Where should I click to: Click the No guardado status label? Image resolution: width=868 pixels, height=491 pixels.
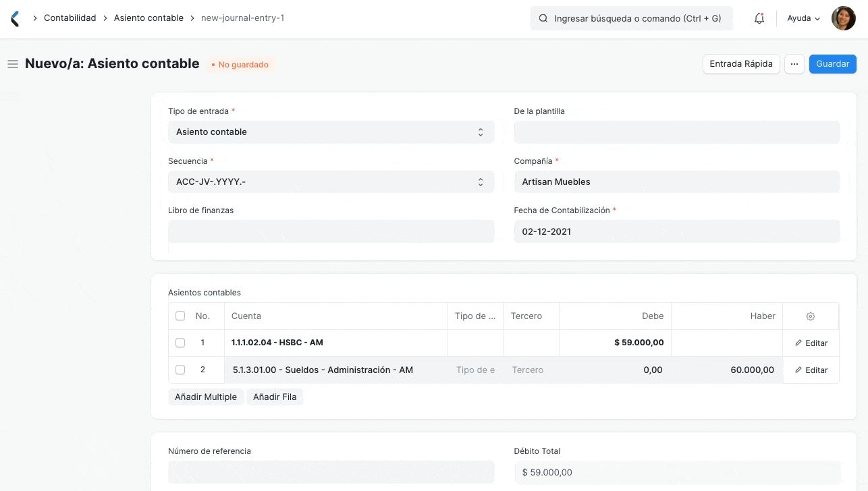(x=240, y=65)
